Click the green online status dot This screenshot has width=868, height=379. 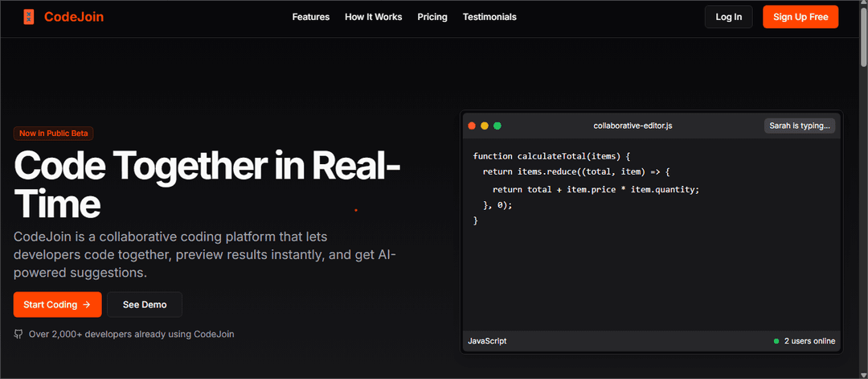pyautogui.click(x=776, y=341)
